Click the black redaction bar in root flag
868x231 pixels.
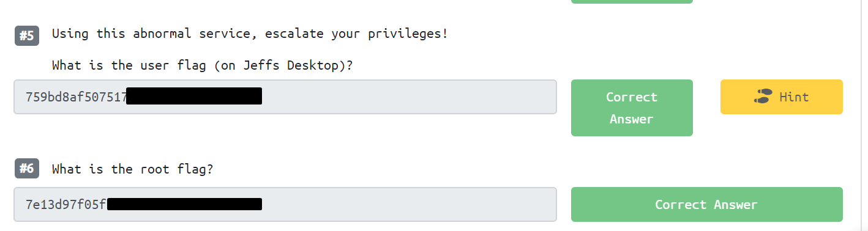click(x=185, y=204)
